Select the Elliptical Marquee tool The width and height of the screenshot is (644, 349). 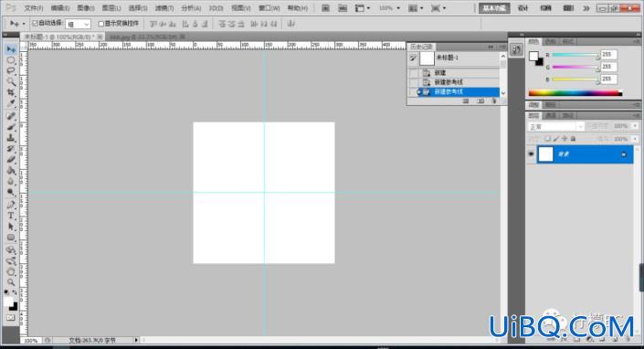11,60
